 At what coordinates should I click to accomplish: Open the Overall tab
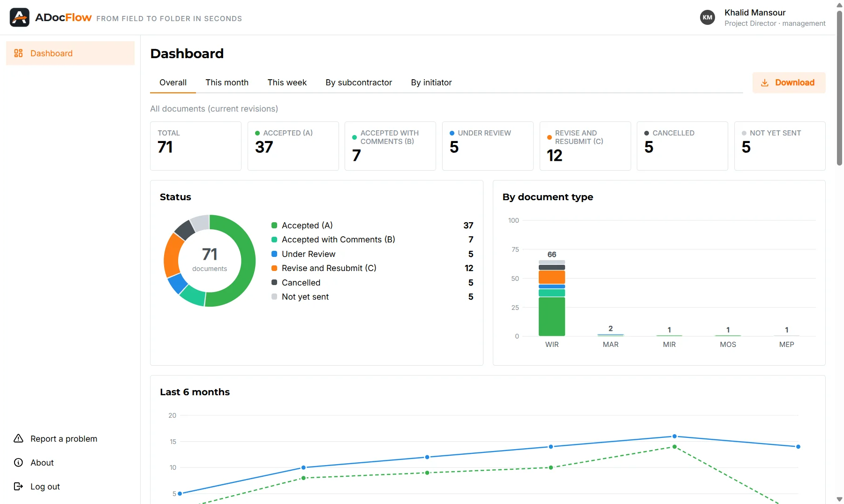[173, 83]
